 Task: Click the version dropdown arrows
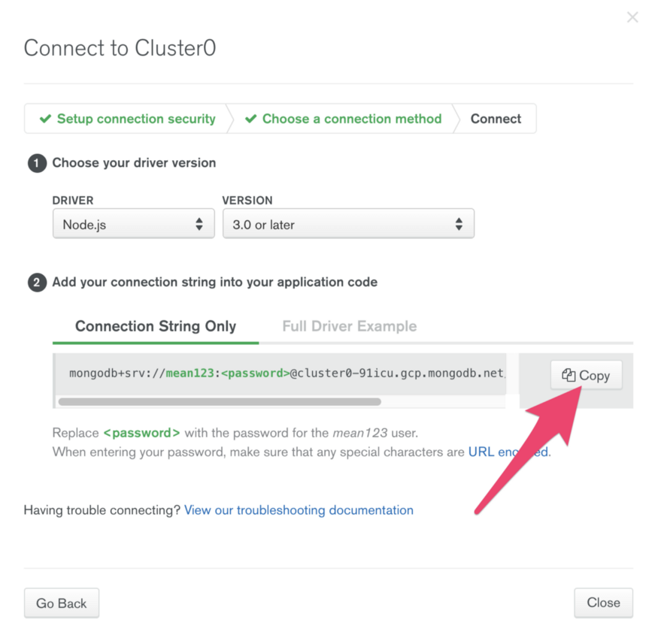[459, 224]
